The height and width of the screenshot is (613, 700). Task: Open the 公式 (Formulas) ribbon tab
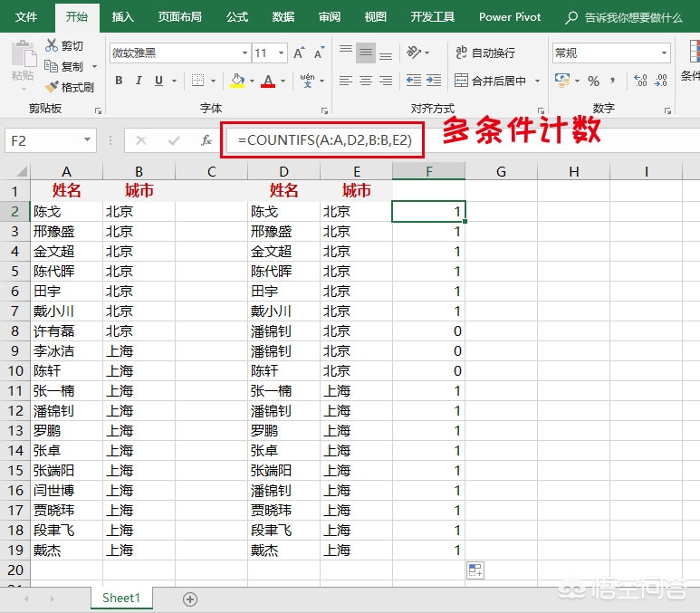pyautogui.click(x=237, y=16)
